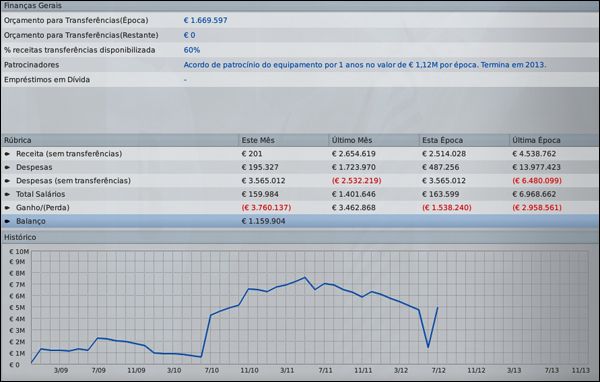Click the 7/12 date label on chart

438,371
